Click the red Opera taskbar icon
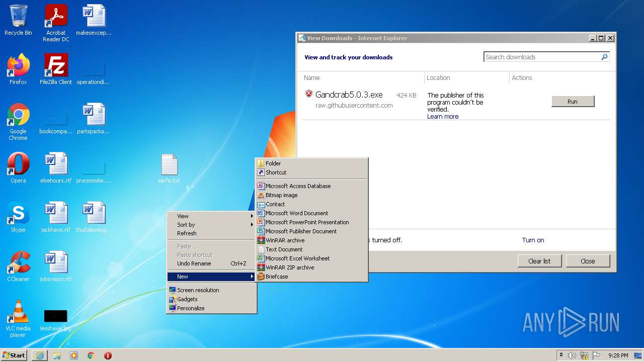The image size is (644, 362). 108,355
